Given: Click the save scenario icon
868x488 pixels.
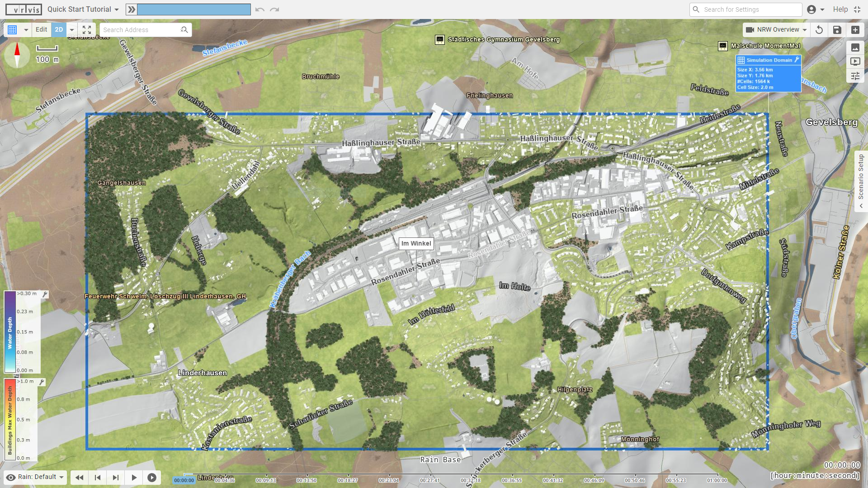Looking at the screenshot, I should [837, 30].
